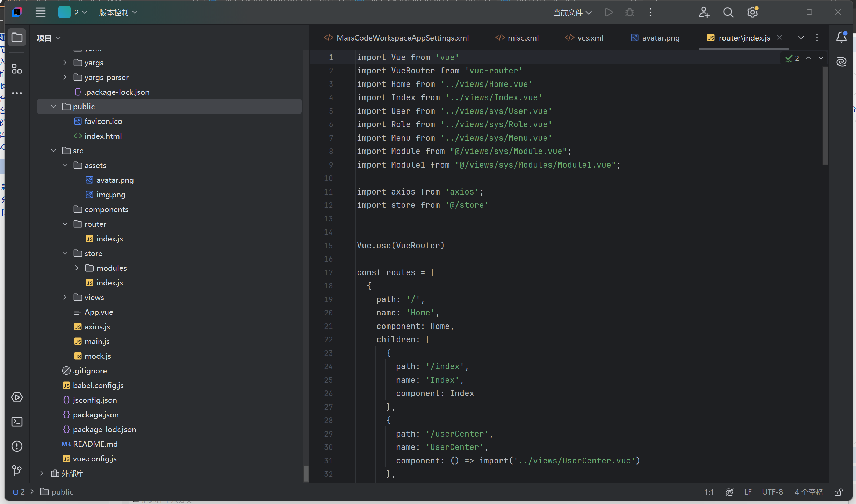Click the UTF-8 encoding in status bar
This screenshot has height=504, width=856.
(772, 492)
